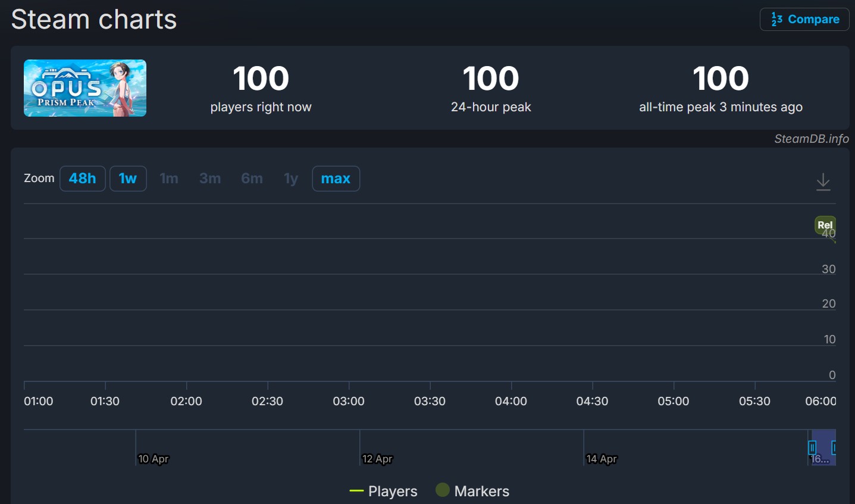Viewport: 855px width, 504px height.
Task: Toggle the Markers series in legend
Action: click(473, 491)
